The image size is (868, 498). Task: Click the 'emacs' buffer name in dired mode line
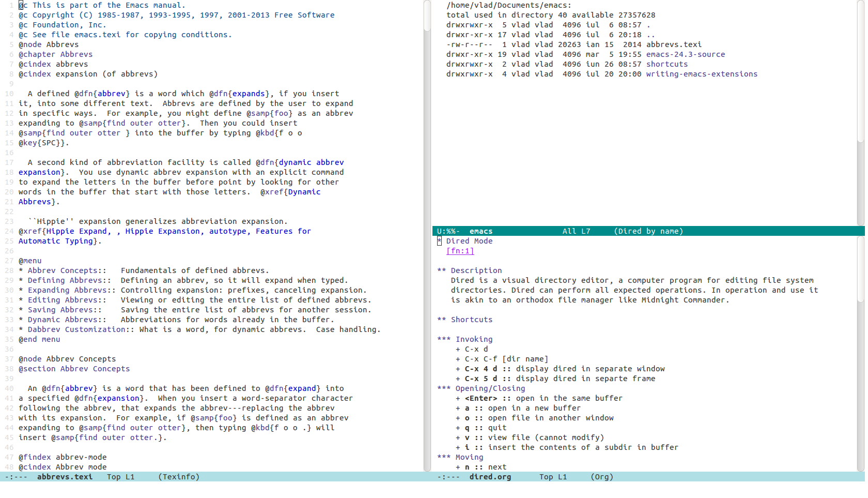481,231
